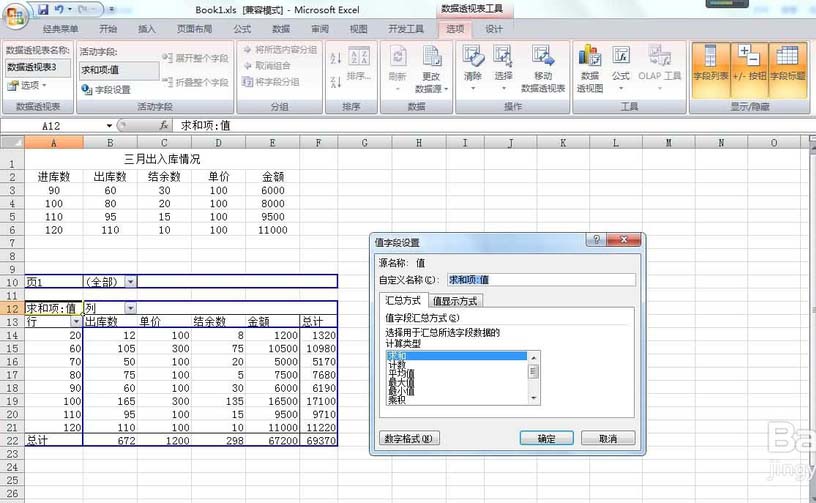Viewport: 816px width, 503px height.
Task: Open the 设计 ribbon tab
Action: click(494, 29)
